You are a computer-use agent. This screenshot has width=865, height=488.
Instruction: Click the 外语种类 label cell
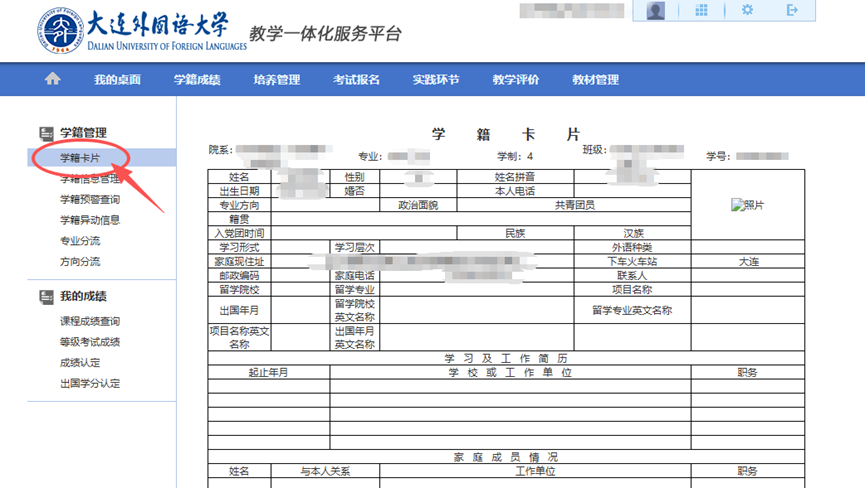633,248
